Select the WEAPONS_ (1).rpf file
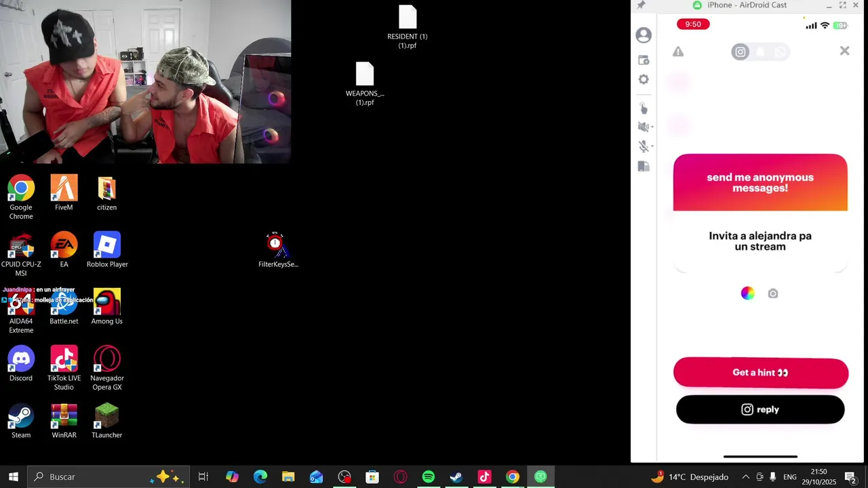Viewport: 868px width, 488px height. tap(365, 84)
